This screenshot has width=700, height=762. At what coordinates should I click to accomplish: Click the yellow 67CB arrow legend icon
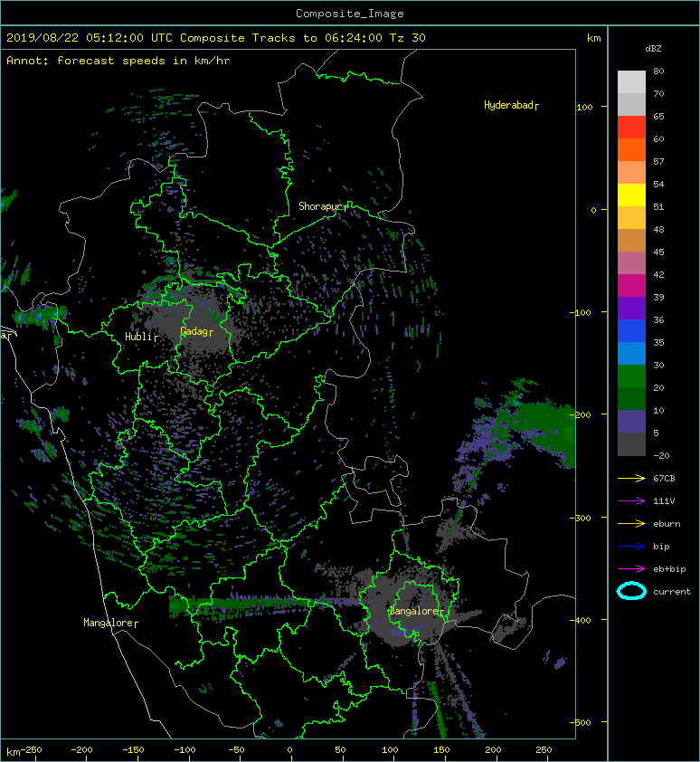(x=631, y=478)
